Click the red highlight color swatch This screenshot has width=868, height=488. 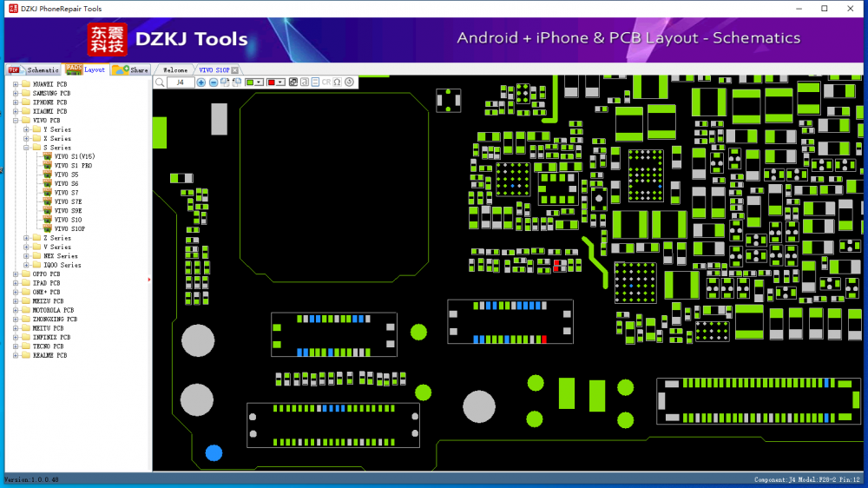[271, 82]
